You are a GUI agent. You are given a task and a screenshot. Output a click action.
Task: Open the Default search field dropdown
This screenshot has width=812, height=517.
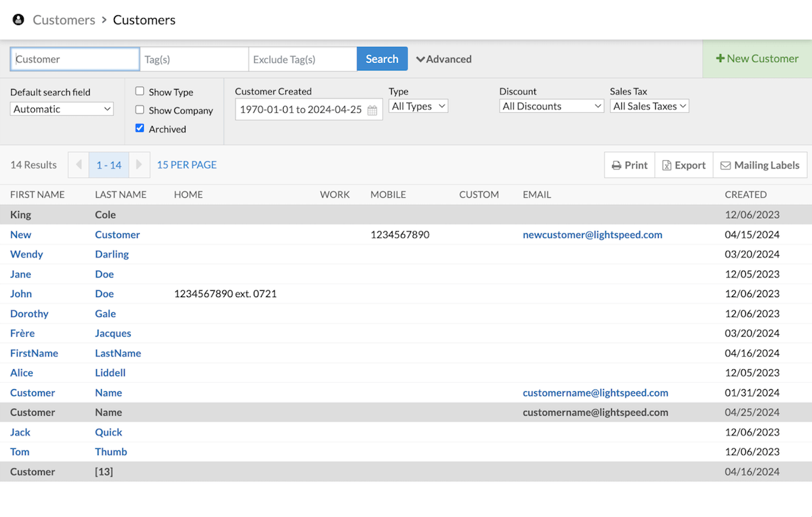pos(61,109)
